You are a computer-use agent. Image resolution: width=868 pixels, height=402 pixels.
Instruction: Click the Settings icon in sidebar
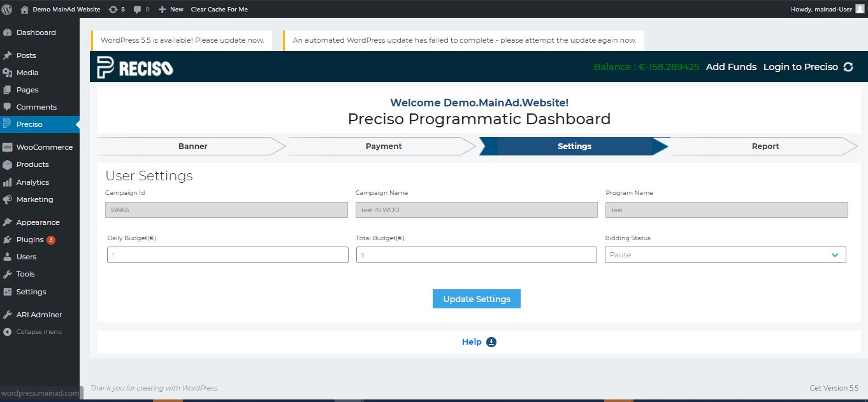click(x=8, y=292)
